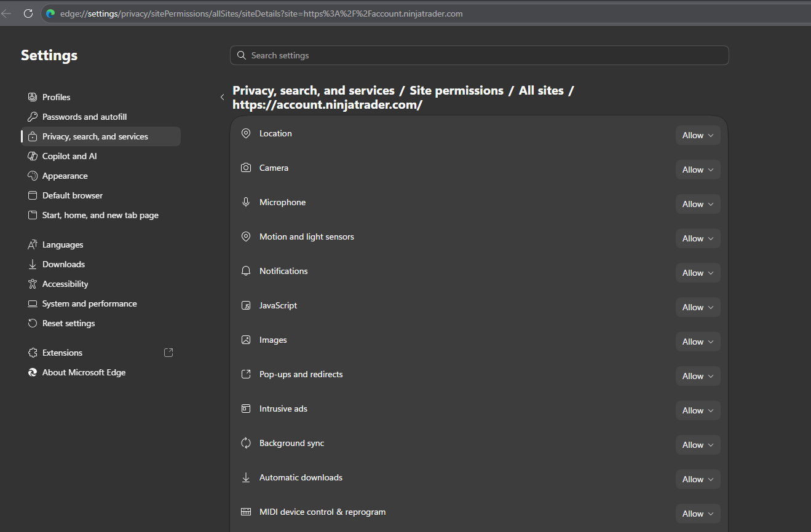Click the browser back arrow
Screen dimensions: 811x532
[x=7, y=14]
